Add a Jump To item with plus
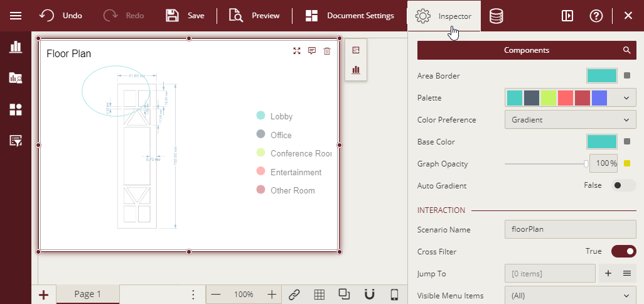The image size is (644, 304). [608, 273]
